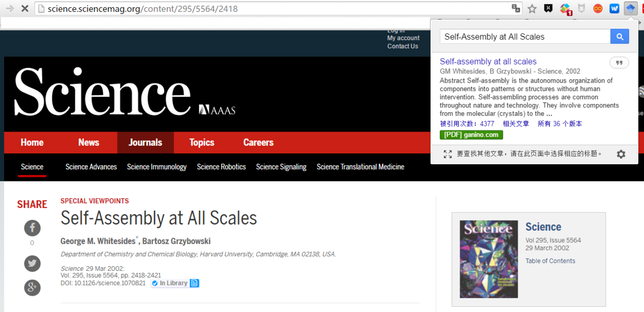Open the orange infinity extension icon
The height and width of the screenshot is (312, 644).
pos(598,8)
